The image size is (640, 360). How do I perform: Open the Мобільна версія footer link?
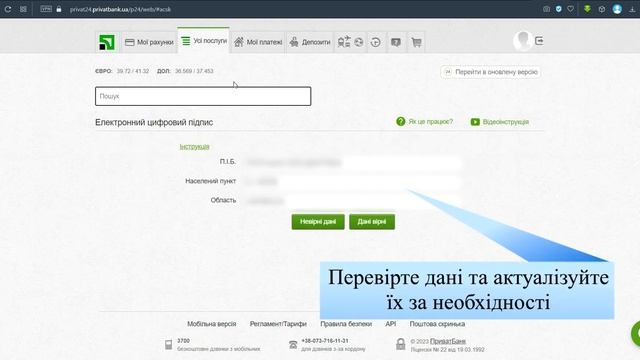tap(211, 324)
